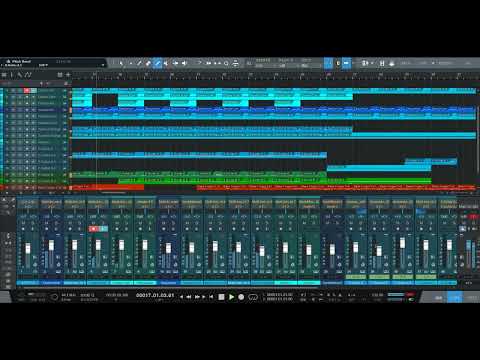Viewport: 480px width, 360px height.
Task: Toggle the blue monitor button in the mixer
Action: (103, 229)
